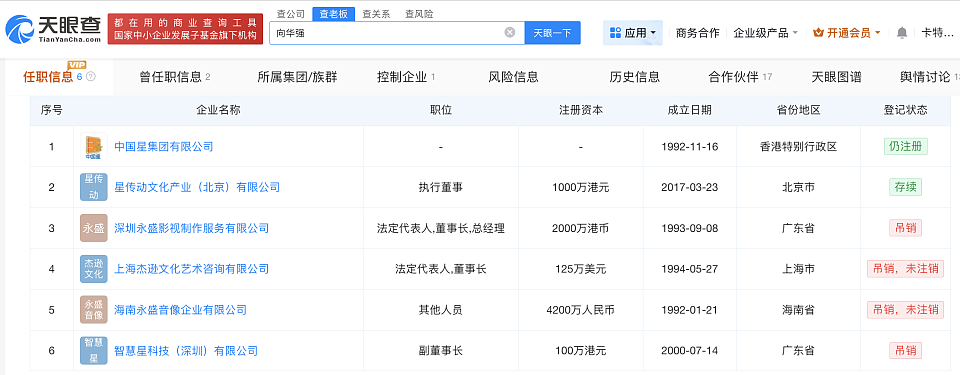Viewport: 960px width, 375px height.
Task: Open the notification bell
Action: [902, 33]
